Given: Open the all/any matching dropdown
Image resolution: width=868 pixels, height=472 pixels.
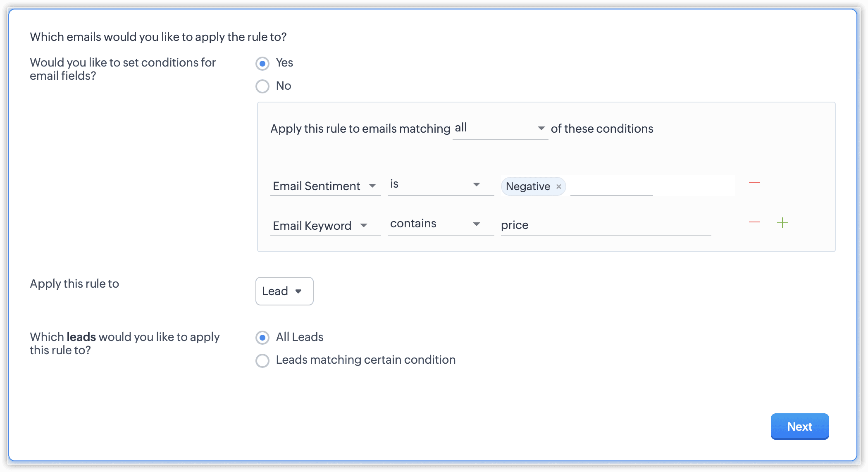Looking at the screenshot, I should tap(500, 129).
